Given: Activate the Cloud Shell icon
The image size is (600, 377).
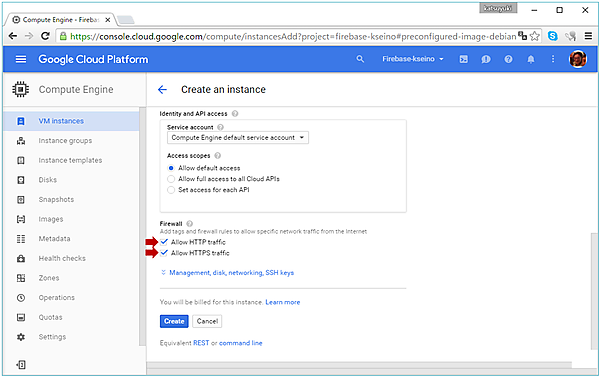Looking at the screenshot, I should (463, 59).
